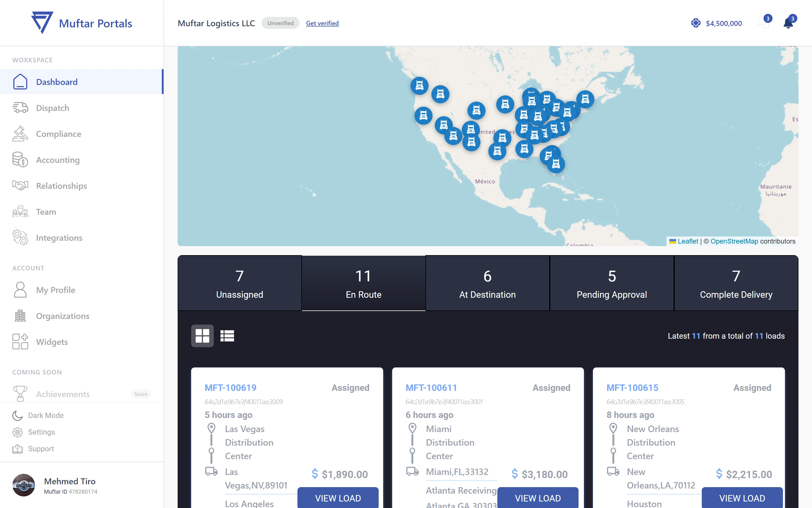Toggle Dark Mode
The height and width of the screenshot is (508, 812).
38,415
